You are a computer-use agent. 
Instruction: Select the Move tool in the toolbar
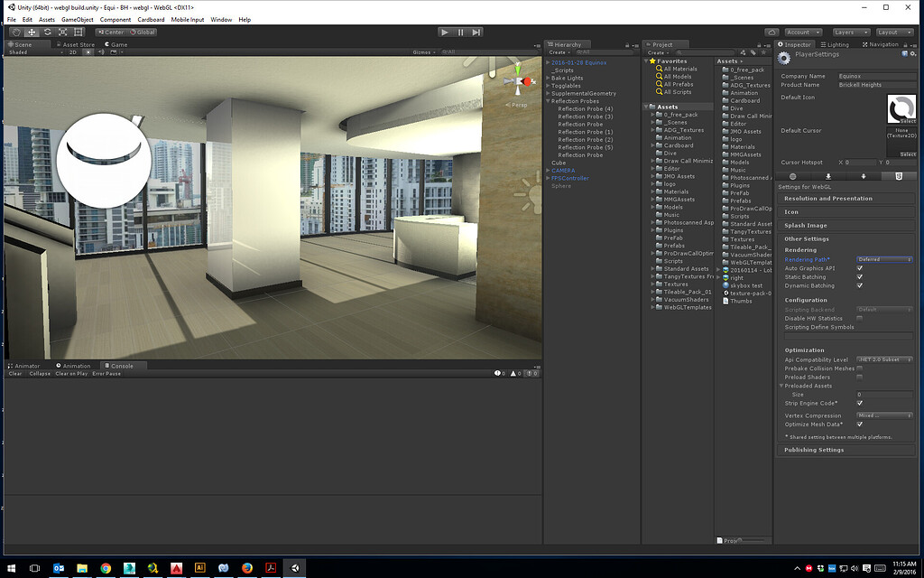31,32
